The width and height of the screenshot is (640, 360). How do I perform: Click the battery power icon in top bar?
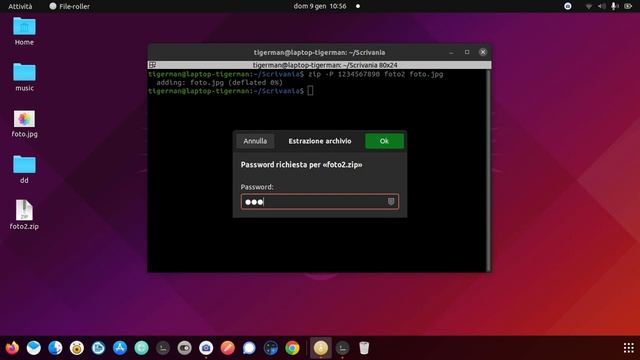point(628,6)
